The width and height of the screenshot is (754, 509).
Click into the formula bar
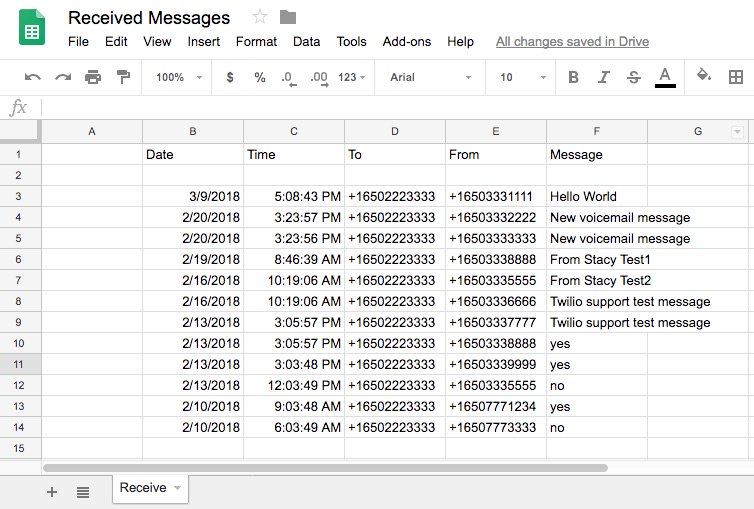(x=397, y=108)
